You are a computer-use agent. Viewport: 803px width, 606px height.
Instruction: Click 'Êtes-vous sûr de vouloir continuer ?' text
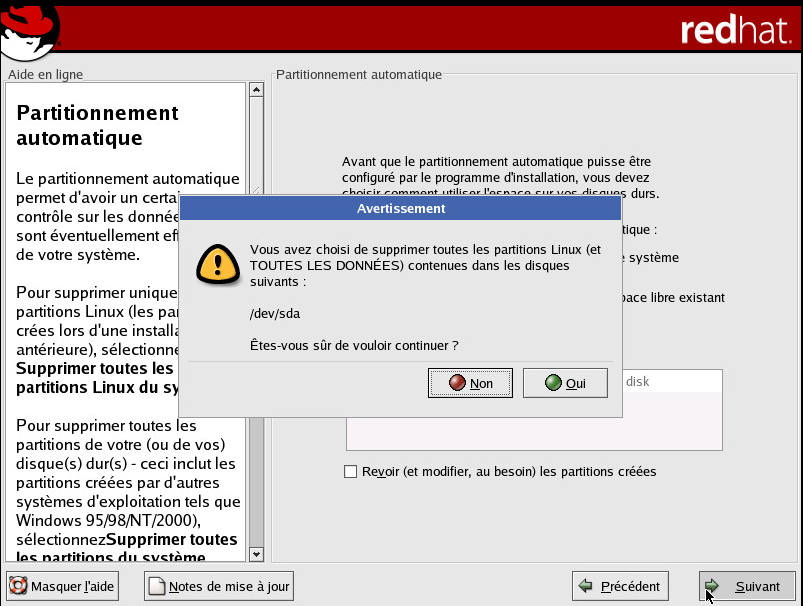[x=354, y=345]
